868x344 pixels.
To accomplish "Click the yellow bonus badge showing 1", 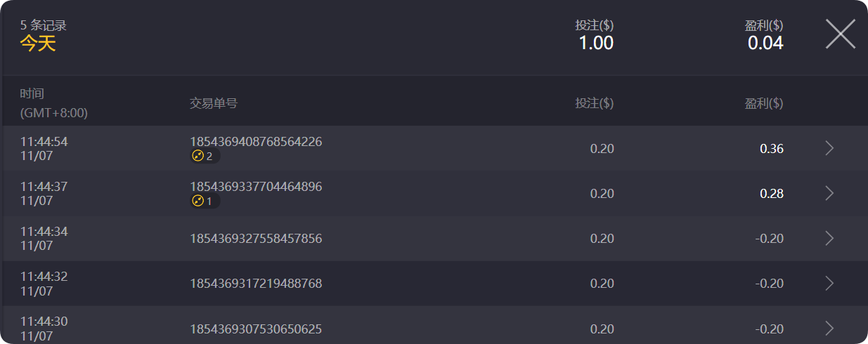I will click(x=205, y=201).
